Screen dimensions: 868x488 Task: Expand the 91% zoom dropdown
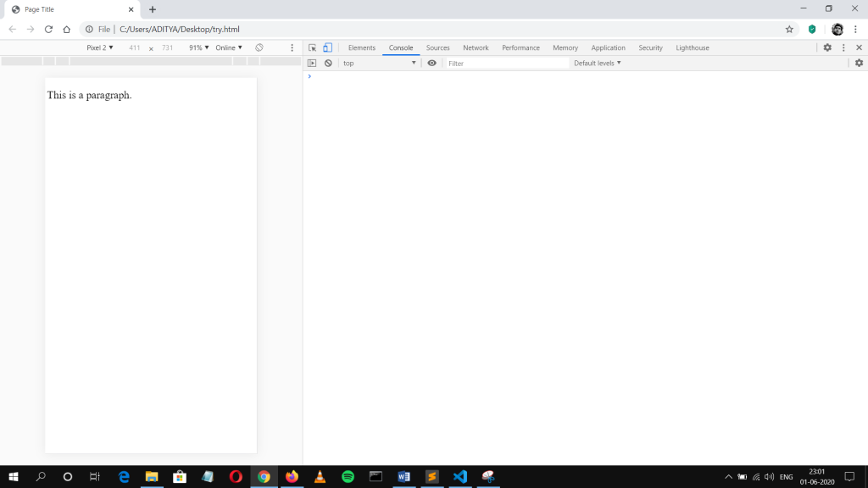pos(198,48)
